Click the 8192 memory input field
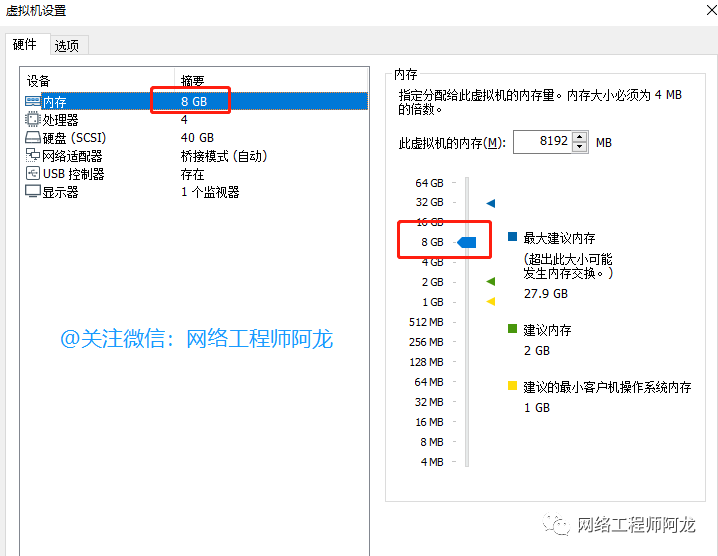Screen dimensions: 718x556 (x=543, y=142)
